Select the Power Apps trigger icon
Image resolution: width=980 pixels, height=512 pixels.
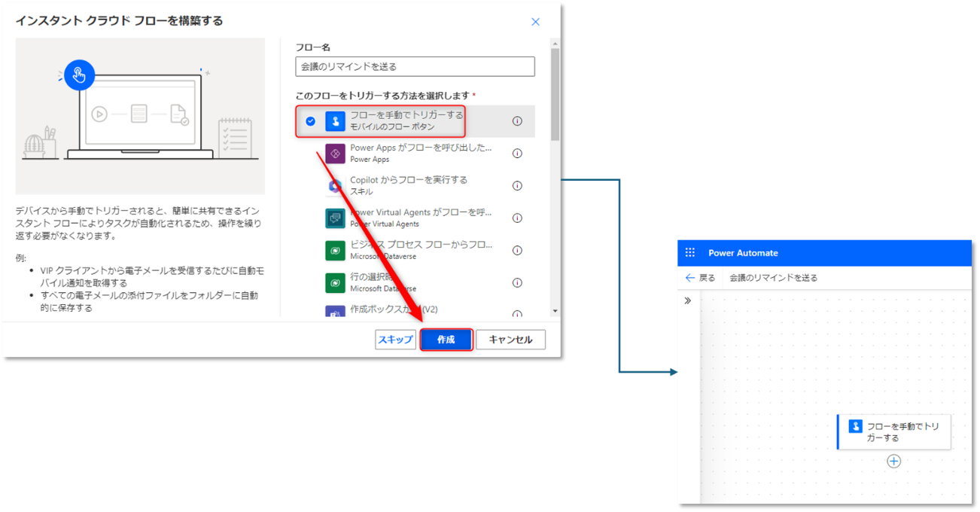335,153
